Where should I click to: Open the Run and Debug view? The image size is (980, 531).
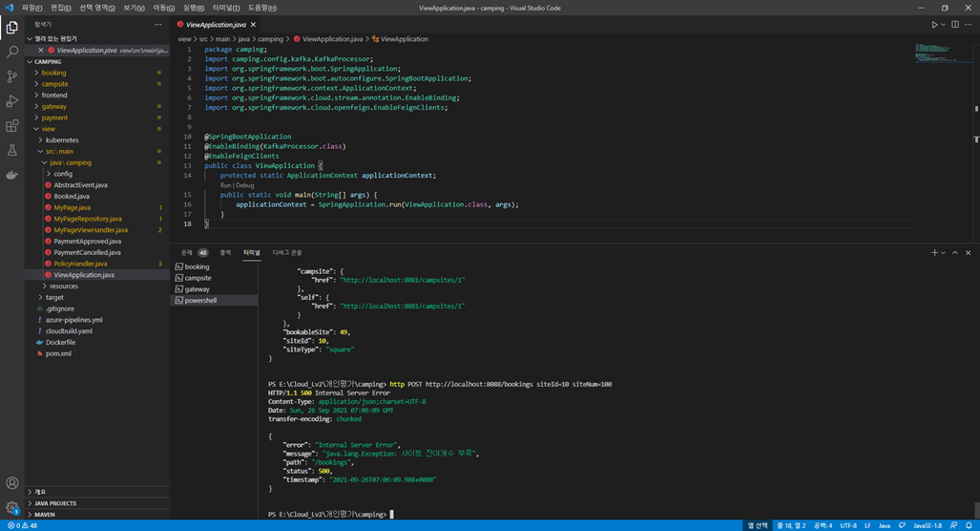(11, 100)
